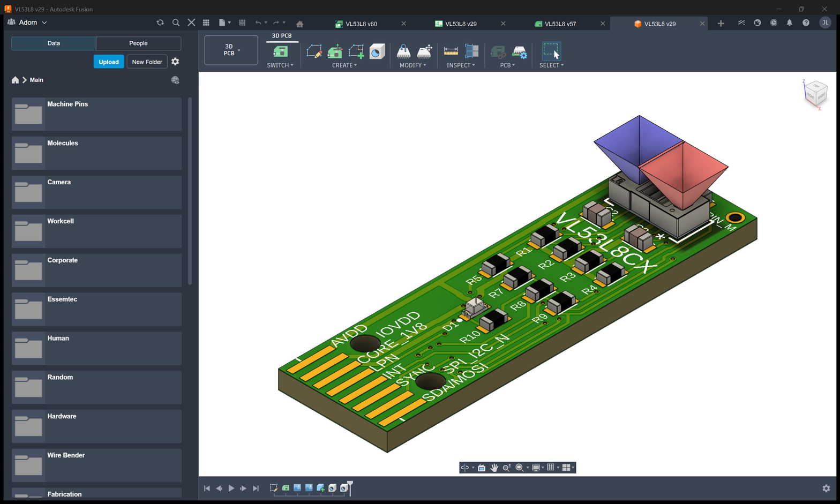Click the green Push to PCB icon in Create

click(x=335, y=51)
